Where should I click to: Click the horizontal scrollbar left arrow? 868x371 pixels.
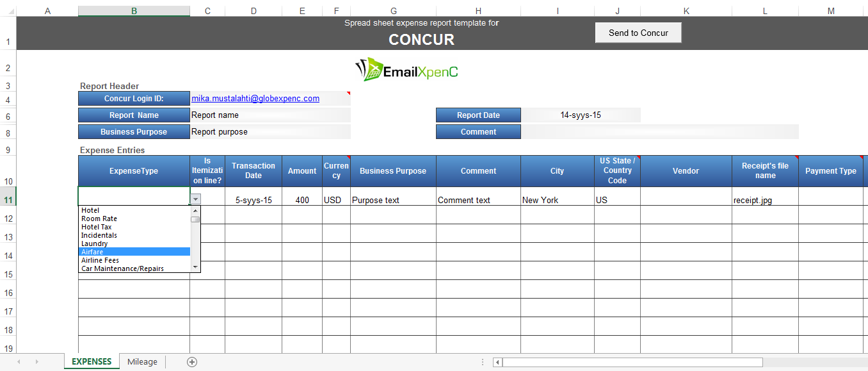tap(497, 362)
